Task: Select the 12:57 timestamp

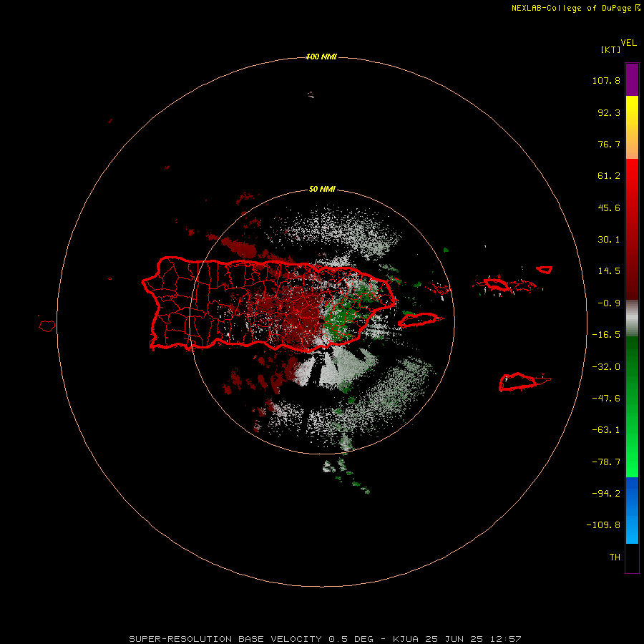Action: 506,639
